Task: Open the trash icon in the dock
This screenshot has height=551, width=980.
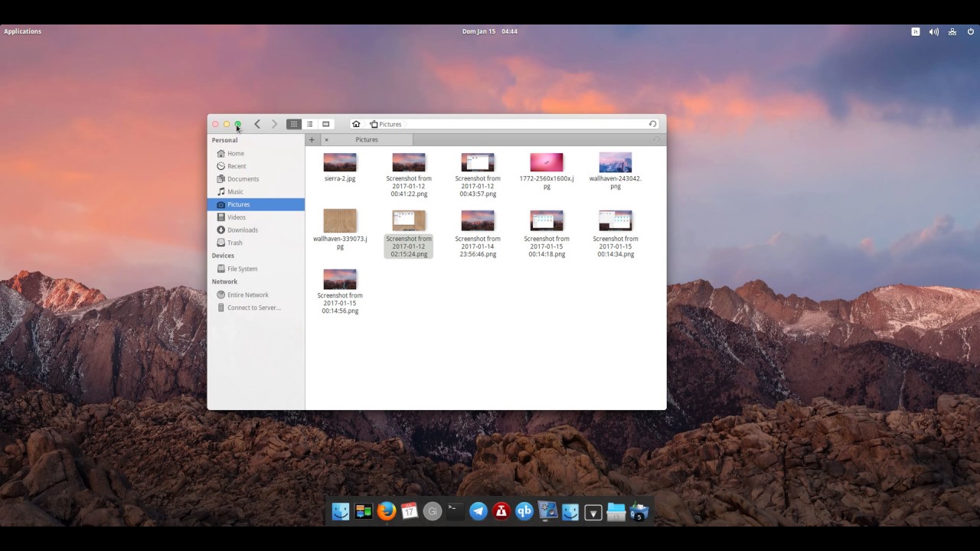Action: pyautogui.click(x=639, y=511)
